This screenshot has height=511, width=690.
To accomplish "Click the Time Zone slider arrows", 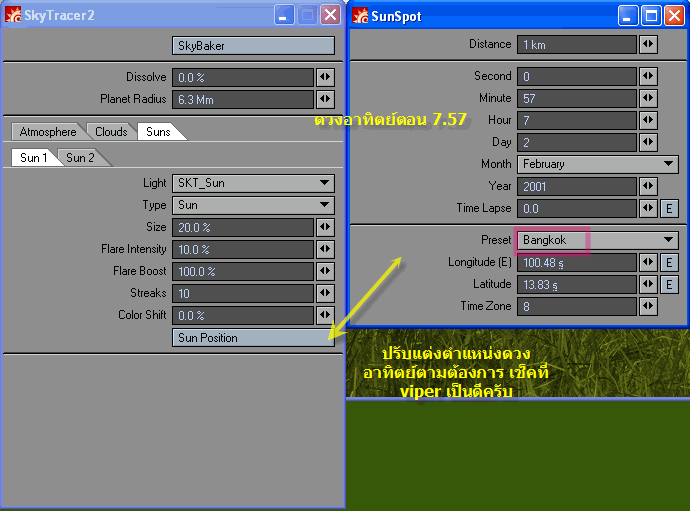I will (648, 306).
